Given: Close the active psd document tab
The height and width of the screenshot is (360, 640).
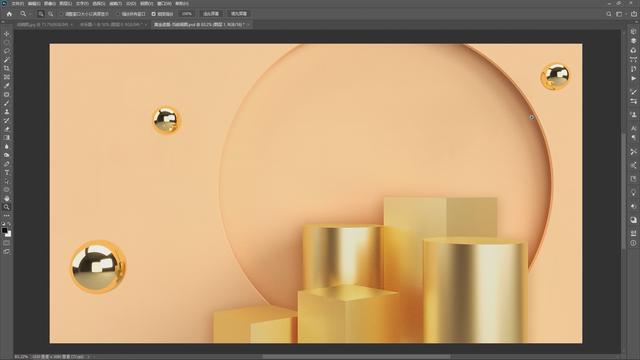Looking at the screenshot, I should (x=249, y=24).
